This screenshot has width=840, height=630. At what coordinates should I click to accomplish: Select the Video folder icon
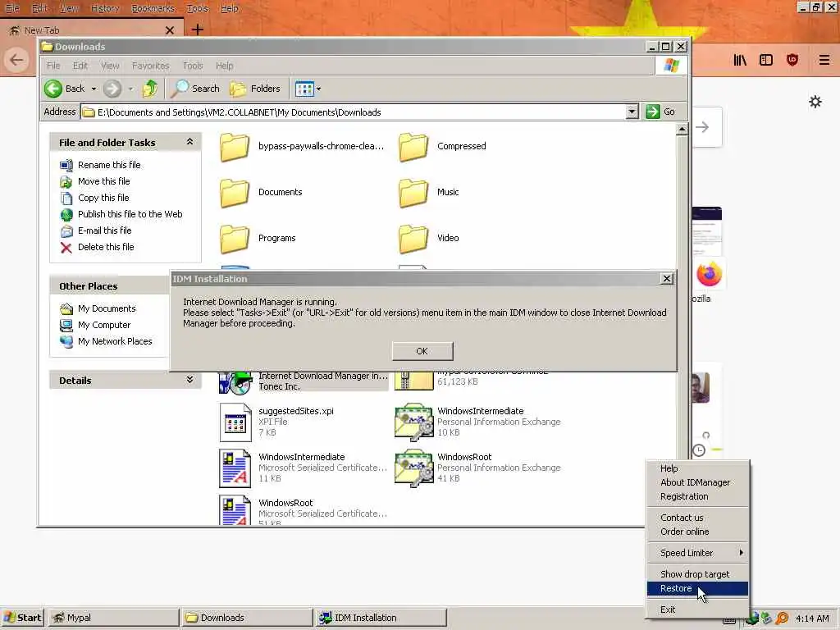pyautogui.click(x=413, y=239)
